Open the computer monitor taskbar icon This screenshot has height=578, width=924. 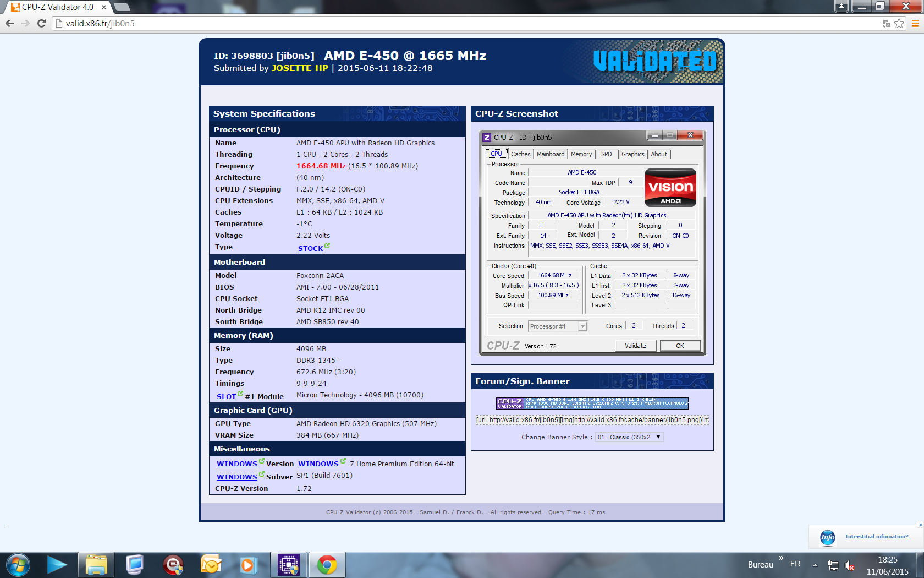click(134, 565)
